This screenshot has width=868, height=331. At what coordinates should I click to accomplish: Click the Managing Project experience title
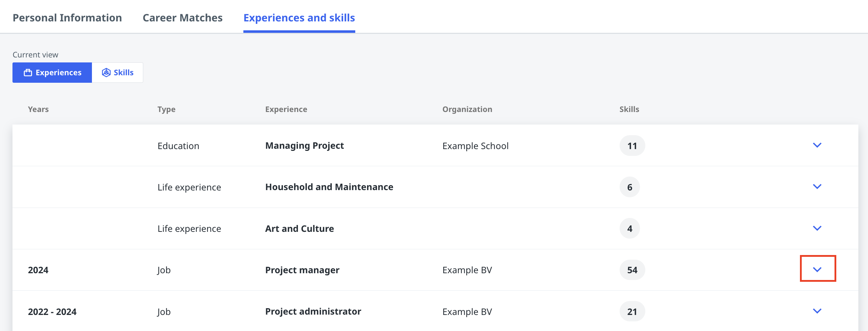304,146
